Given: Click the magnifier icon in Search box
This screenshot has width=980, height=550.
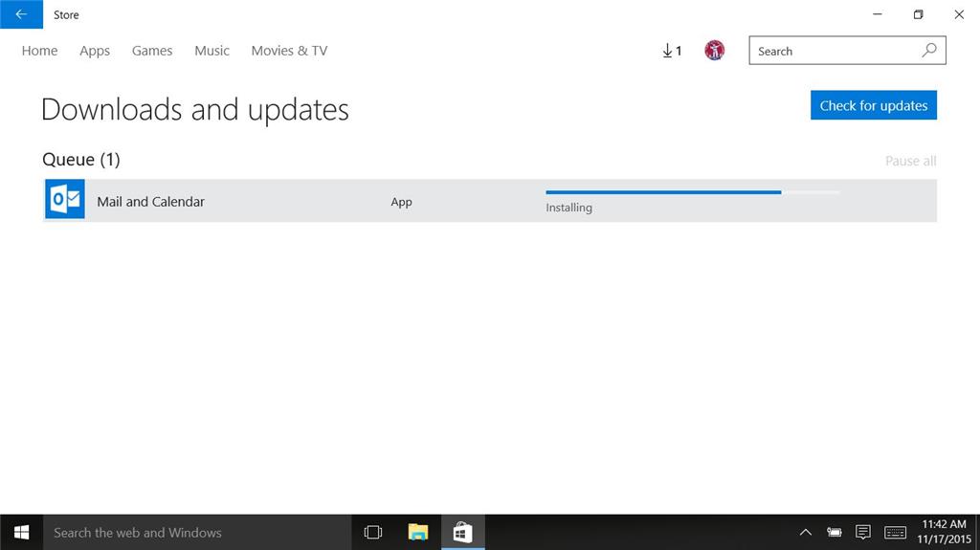Looking at the screenshot, I should (929, 50).
